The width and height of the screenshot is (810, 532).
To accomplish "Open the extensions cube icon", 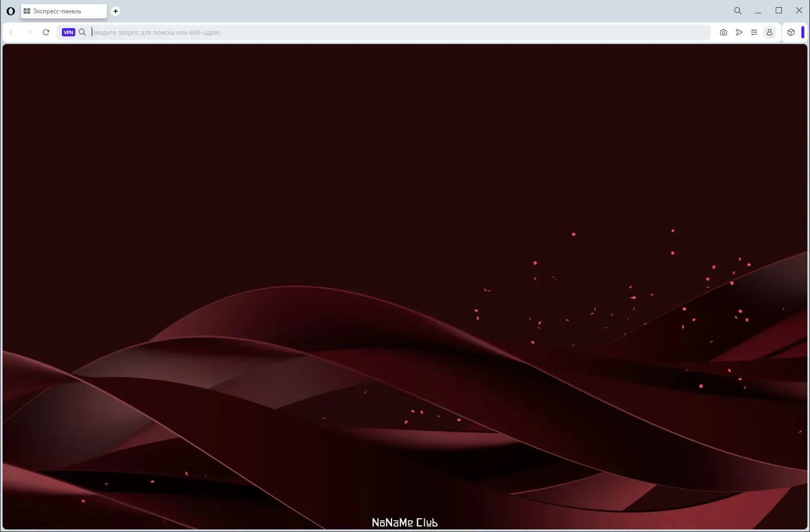I will click(791, 32).
